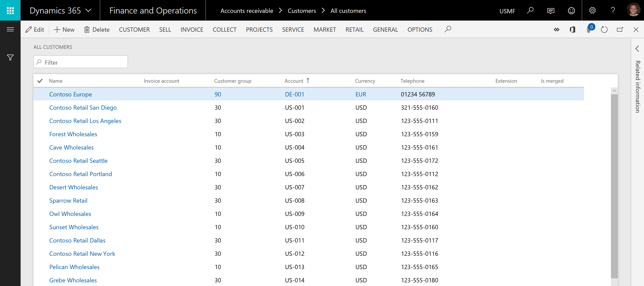This screenshot has width=644, height=286.
Task: Select the COLLECT ribbon tab
Action: 225,30
